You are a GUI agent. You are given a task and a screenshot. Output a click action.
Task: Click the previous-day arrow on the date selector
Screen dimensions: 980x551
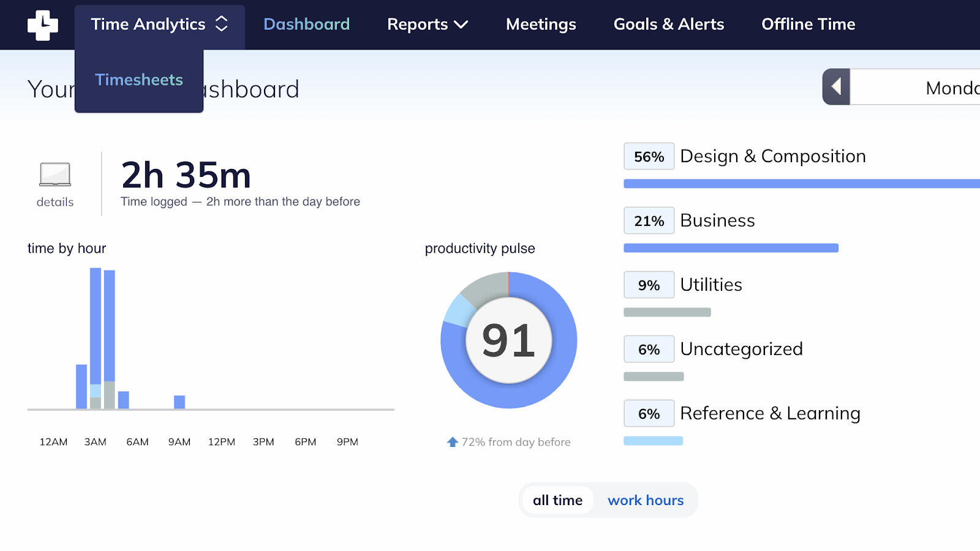point(836,86)
